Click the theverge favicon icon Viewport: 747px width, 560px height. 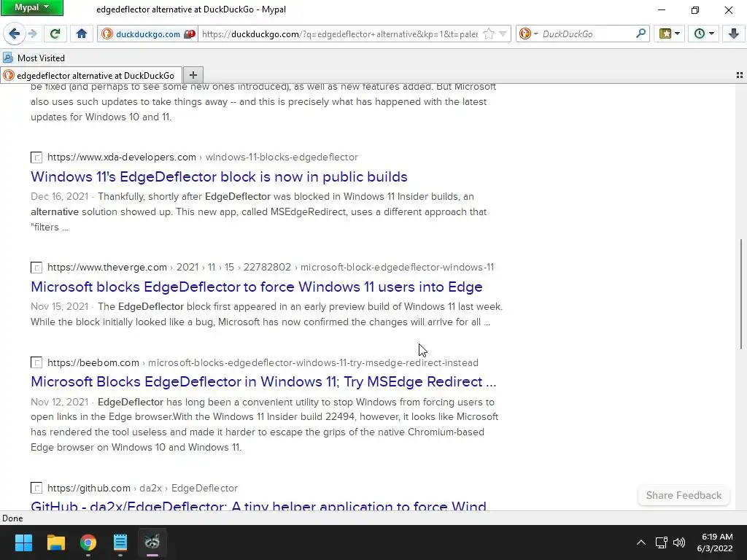(36, 267)
